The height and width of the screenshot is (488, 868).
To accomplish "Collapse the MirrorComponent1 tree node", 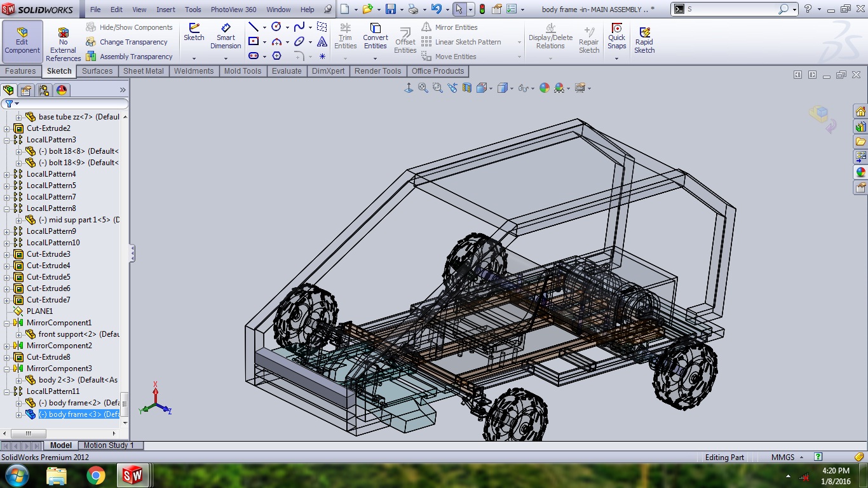I will point(7,323).
